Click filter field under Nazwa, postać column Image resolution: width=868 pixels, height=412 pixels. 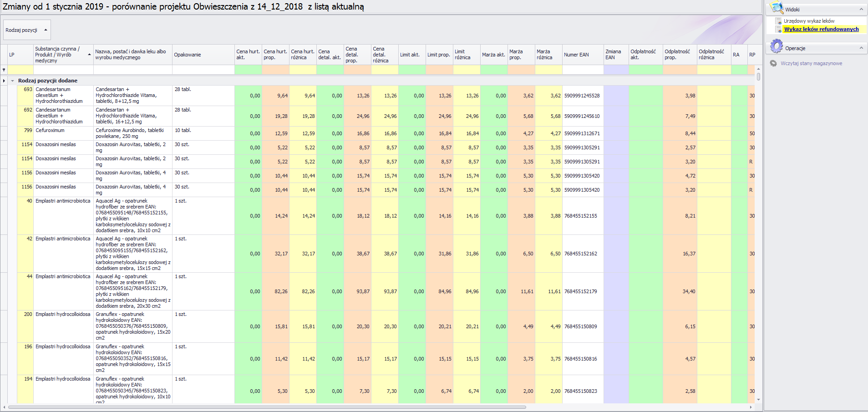coord(132,70)
